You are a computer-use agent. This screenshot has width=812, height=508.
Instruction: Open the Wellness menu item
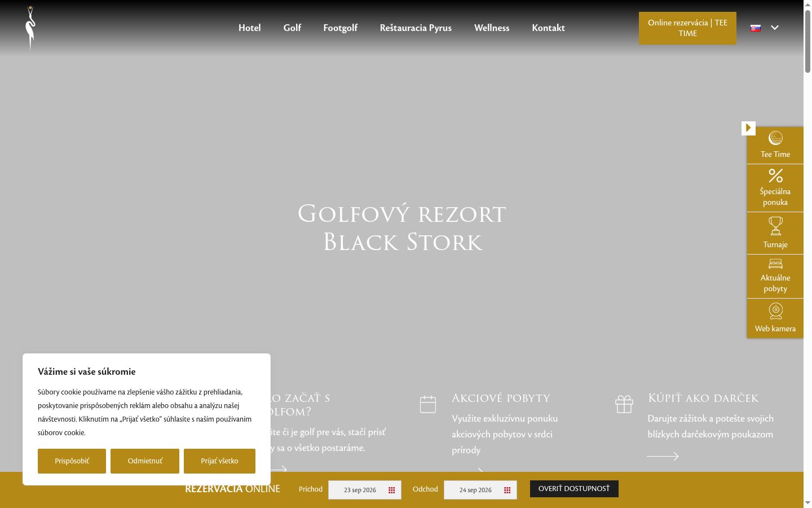coord(492,28)
